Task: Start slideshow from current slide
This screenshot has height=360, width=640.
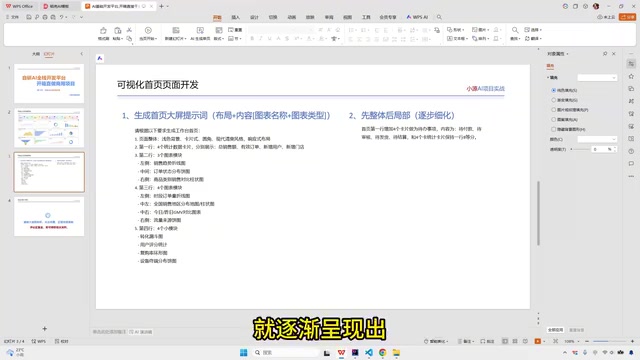Action: point(148,30)
